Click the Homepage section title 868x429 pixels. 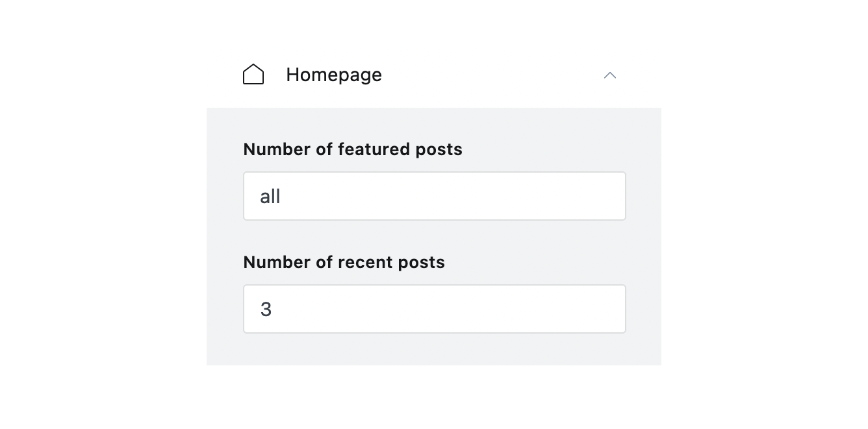333,75
